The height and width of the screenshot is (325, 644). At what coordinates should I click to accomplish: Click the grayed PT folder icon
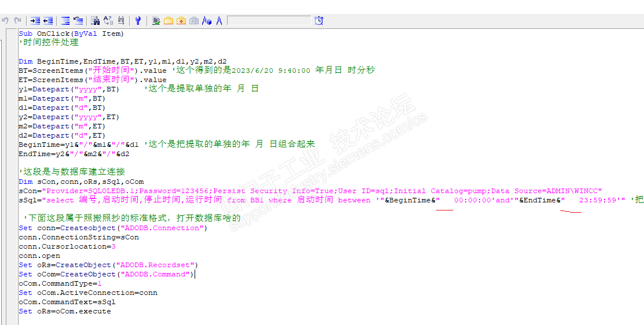pos(194,20)
